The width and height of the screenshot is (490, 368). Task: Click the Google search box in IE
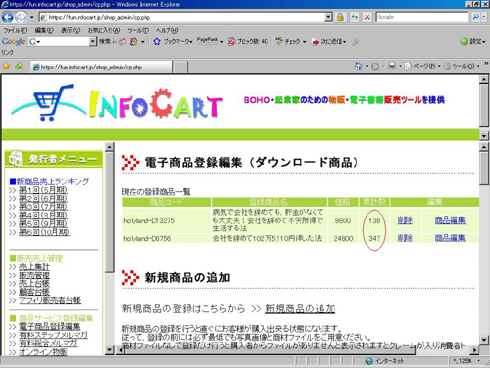(422, 17)
